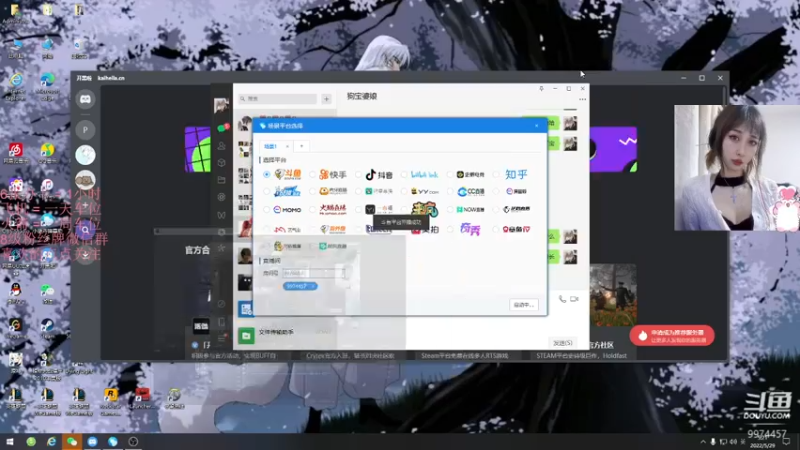This screenshot has width=800, height=450.
Task: Click the MOMO logo
Action: [x=287, y=210]
